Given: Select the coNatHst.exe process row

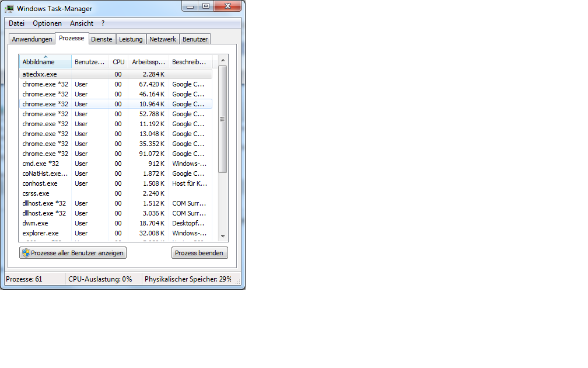Looking at the screenshot, I should click(116, 173).
